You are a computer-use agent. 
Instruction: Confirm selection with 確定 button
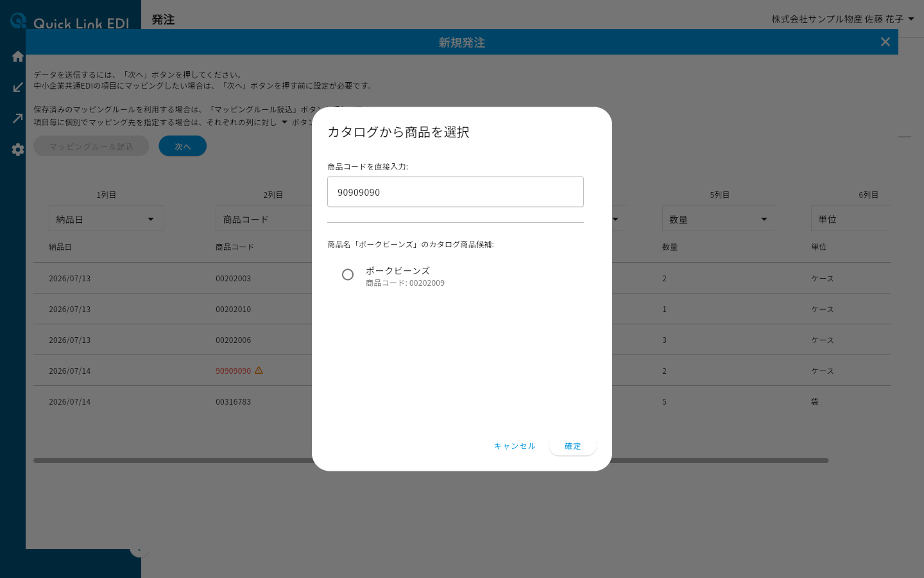573,446
